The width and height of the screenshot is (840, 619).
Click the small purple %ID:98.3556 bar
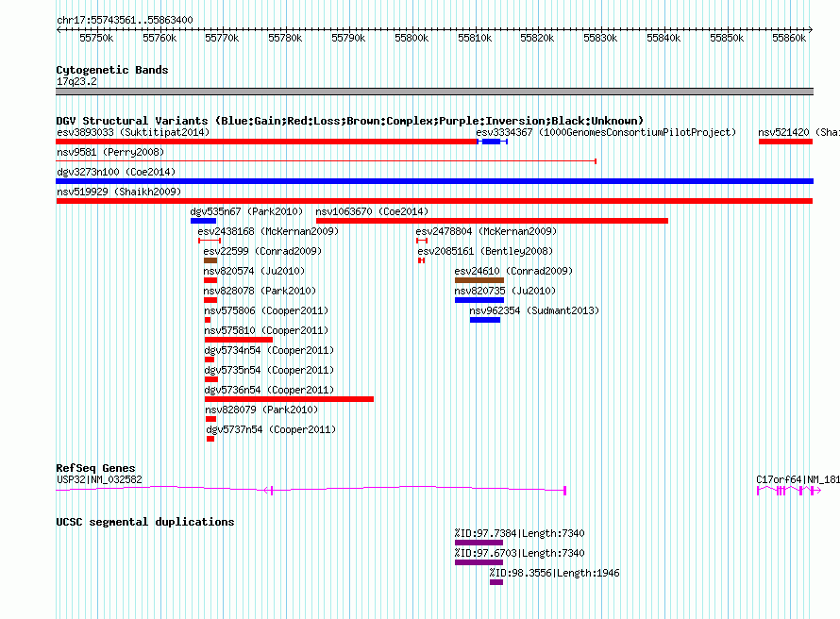(496, 582)
